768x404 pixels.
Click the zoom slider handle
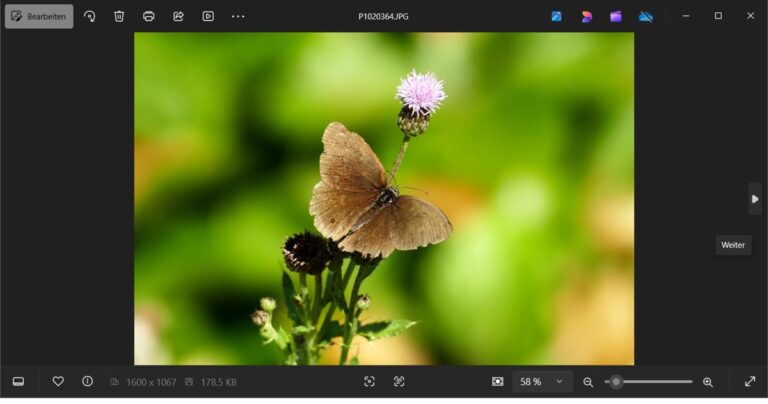tap(616, 381)
